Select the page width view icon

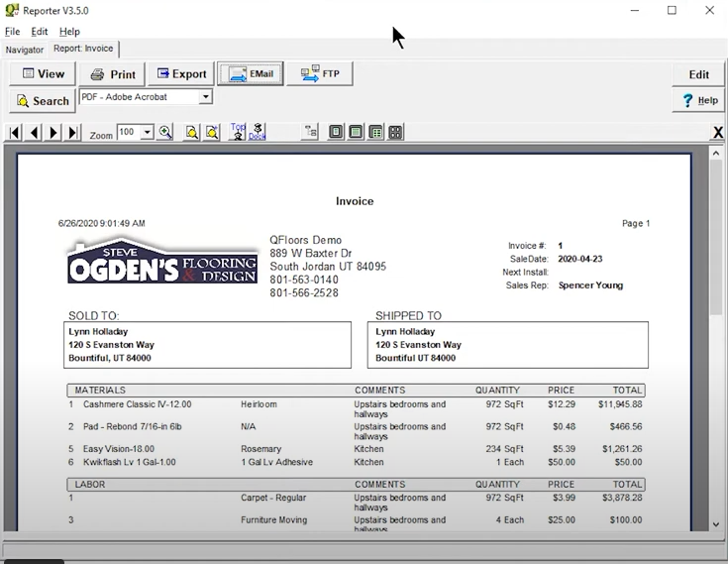356,132
